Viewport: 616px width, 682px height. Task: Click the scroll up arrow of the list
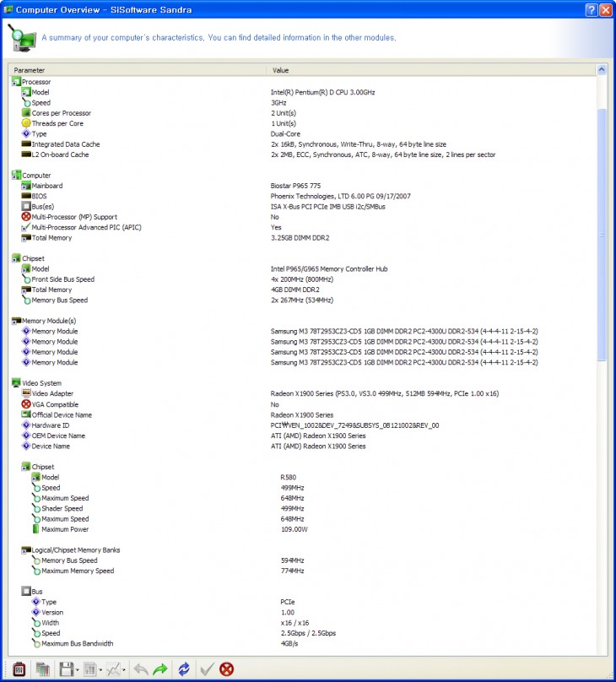point(602,70)
